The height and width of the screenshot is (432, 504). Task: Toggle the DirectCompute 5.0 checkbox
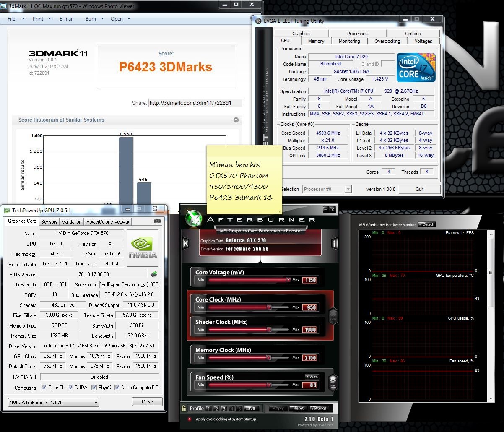pyautogui.click(x=117, y=388)
